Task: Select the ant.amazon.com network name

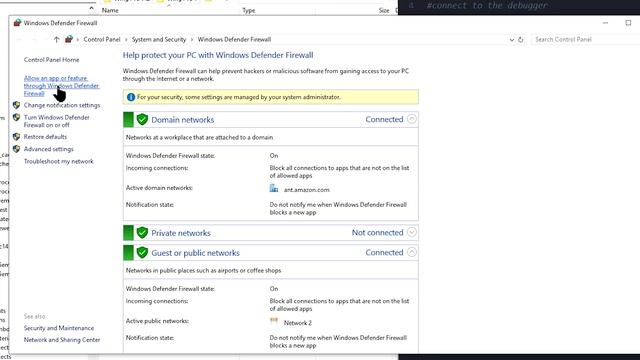Action: coord(307,190)
